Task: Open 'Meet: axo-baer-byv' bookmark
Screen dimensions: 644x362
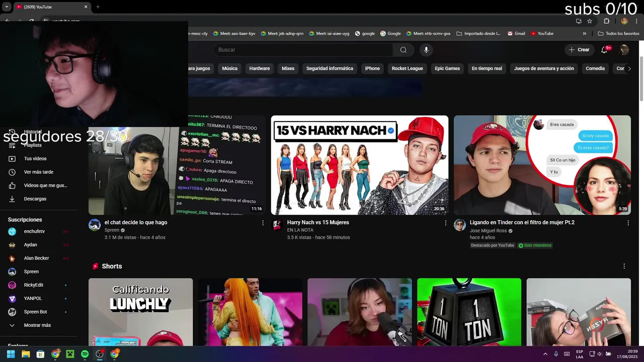Action: click(x=234, y=34)
